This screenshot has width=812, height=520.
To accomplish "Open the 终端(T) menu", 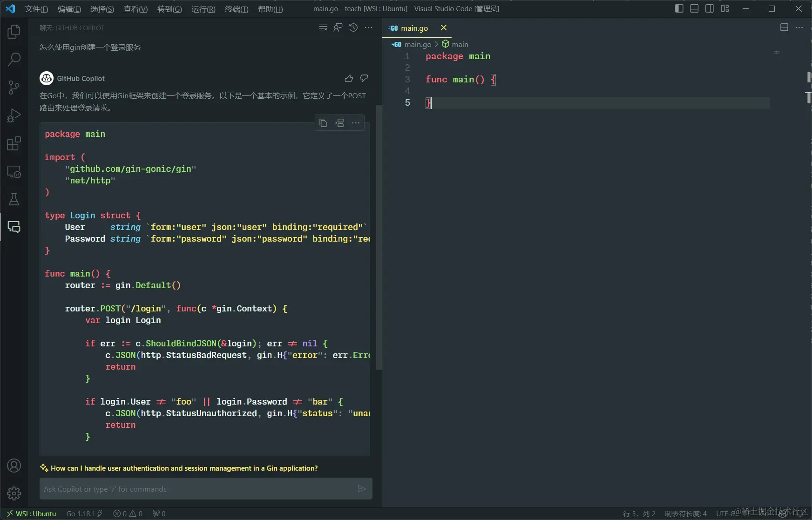I will pos(237,9).
